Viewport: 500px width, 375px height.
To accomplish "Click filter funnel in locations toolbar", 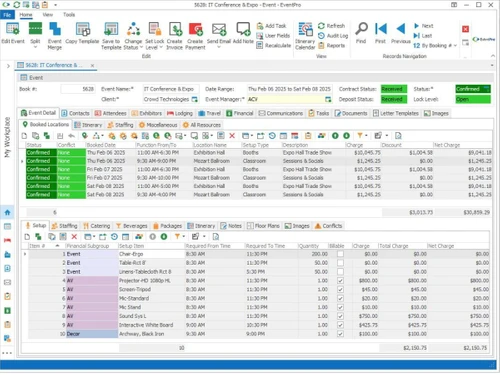I will click(360, 136).
